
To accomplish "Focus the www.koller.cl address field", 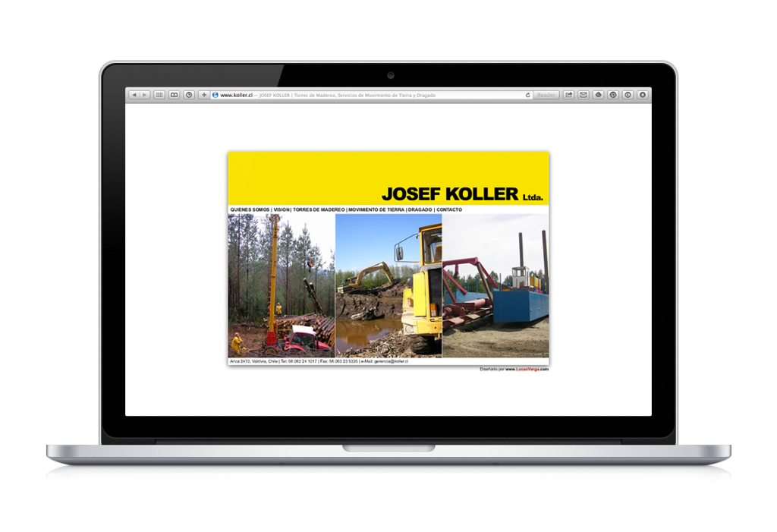I will [x=370, y=95].
